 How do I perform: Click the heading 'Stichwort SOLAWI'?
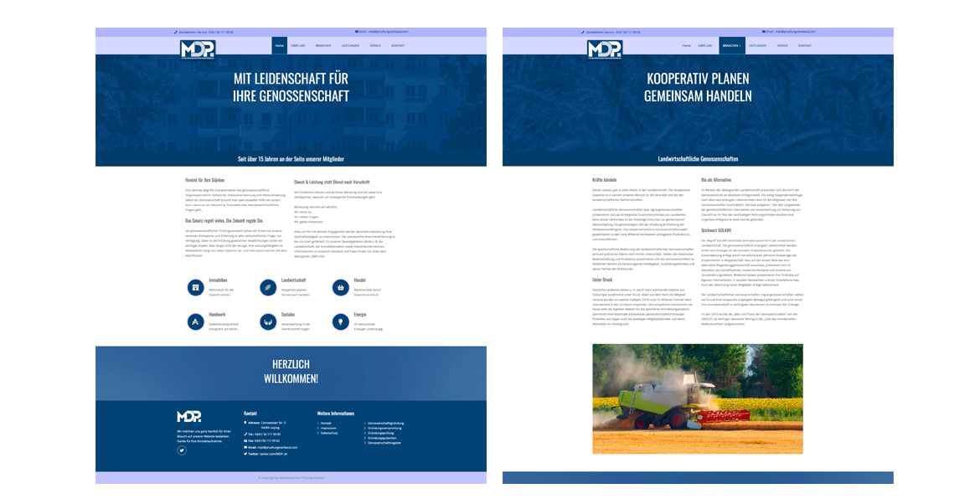click(x=716, y=230)
